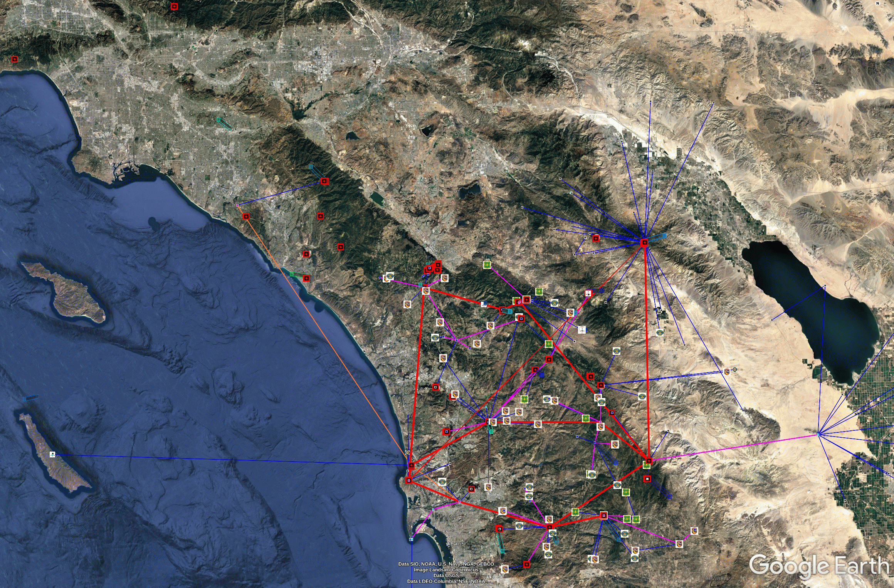Select the Forest Service shield on the red diagonal link
894x588 pixels.
coord(549,344)
